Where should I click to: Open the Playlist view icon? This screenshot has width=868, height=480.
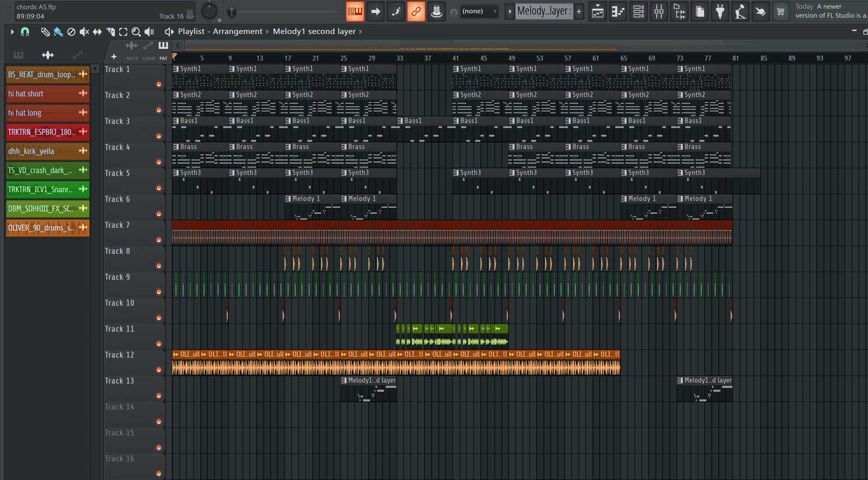click(x=598, y=11)
